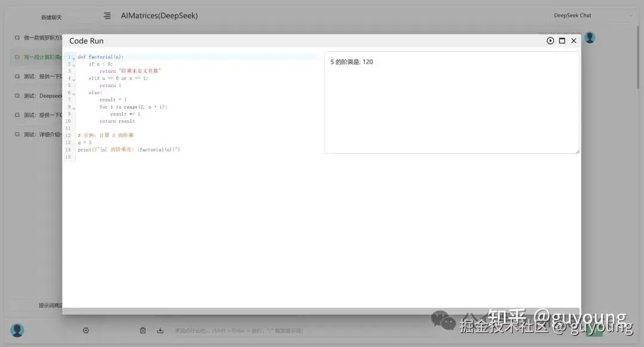Click the comment line '# 示例: 计算 5 的阶乘'
This screenshot has width=644, height=347.
click(x=106, y=135)
